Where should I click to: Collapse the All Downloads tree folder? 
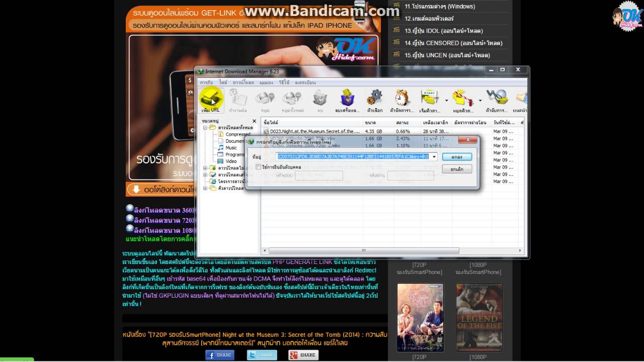point(205,128)
